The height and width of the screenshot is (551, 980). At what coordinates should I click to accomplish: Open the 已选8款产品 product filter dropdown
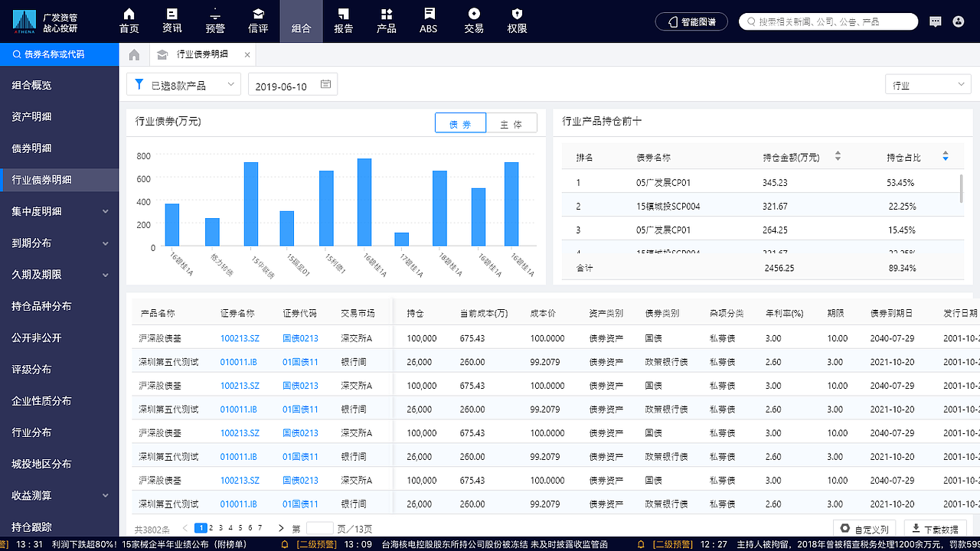click(x=184, y=85)
